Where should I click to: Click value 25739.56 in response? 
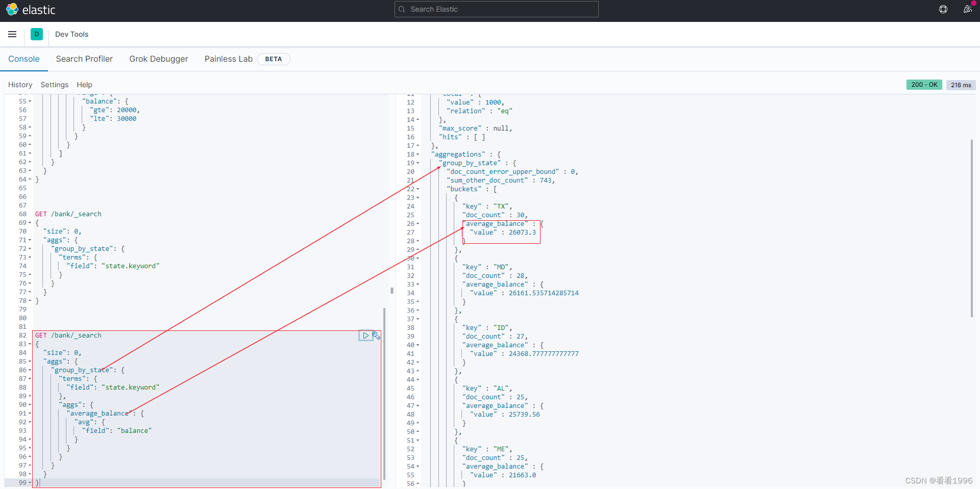[x=524, y=415]
